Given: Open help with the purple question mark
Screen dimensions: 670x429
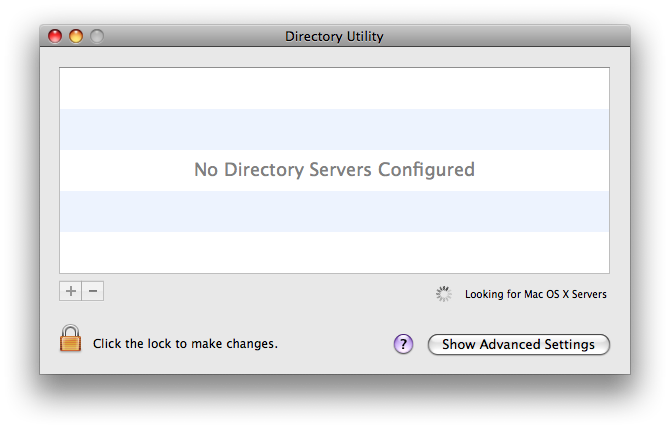Looking at the screenshot, I should coord(403,344).
